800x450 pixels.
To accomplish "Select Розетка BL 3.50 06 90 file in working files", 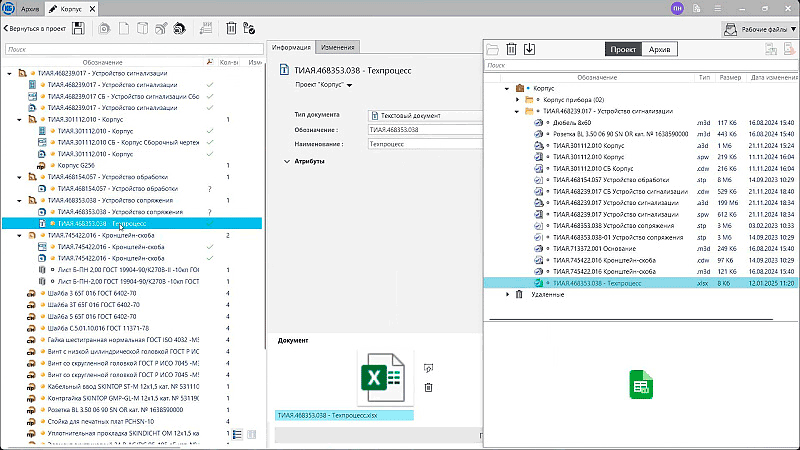I will tap(641, 134).
